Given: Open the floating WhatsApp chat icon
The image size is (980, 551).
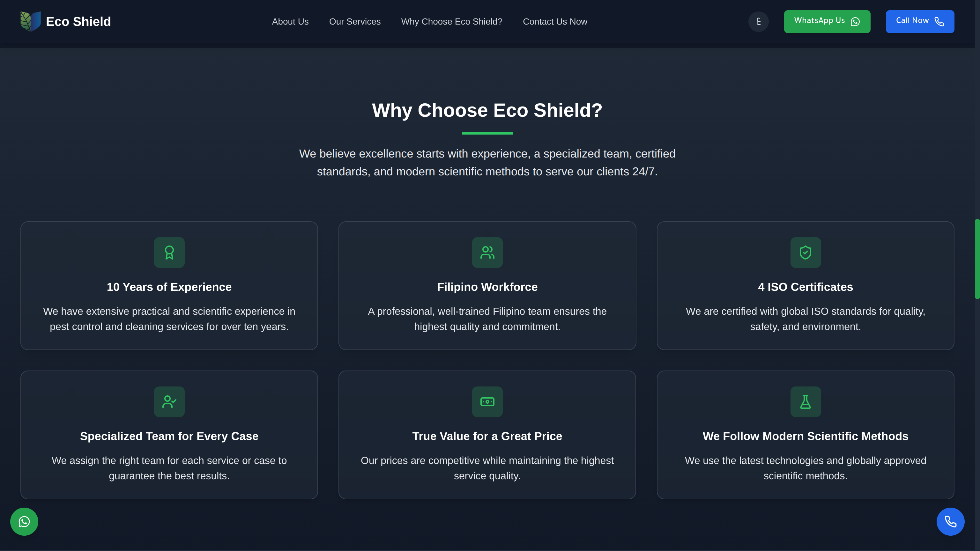Looking at the screenshot, I should (24, 521).
